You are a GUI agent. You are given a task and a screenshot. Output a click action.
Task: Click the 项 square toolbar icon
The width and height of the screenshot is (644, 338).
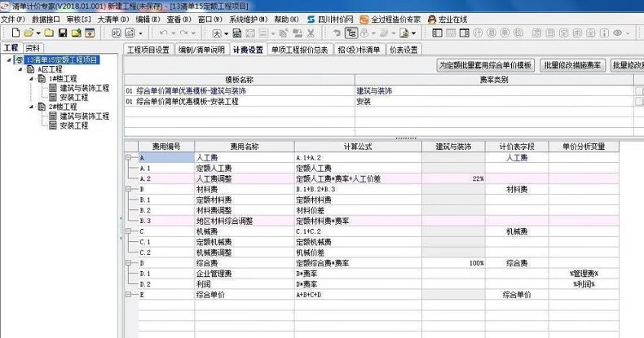point(537,33)
